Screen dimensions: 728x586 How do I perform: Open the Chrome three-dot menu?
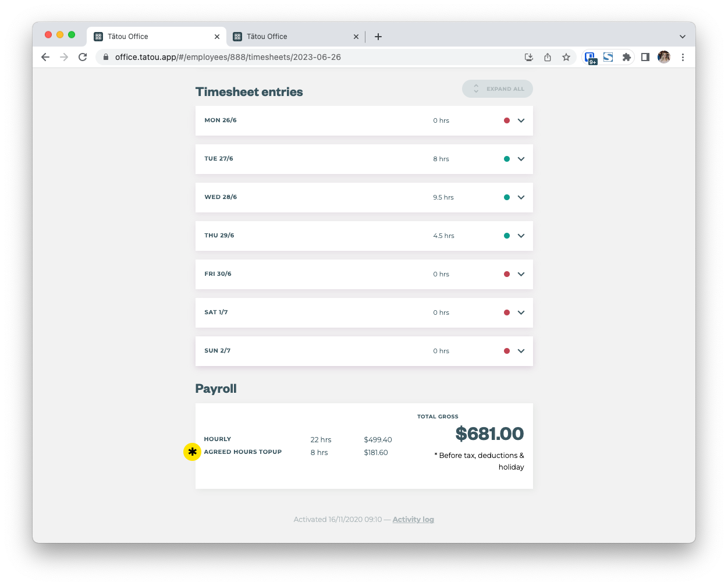point(683,57)
